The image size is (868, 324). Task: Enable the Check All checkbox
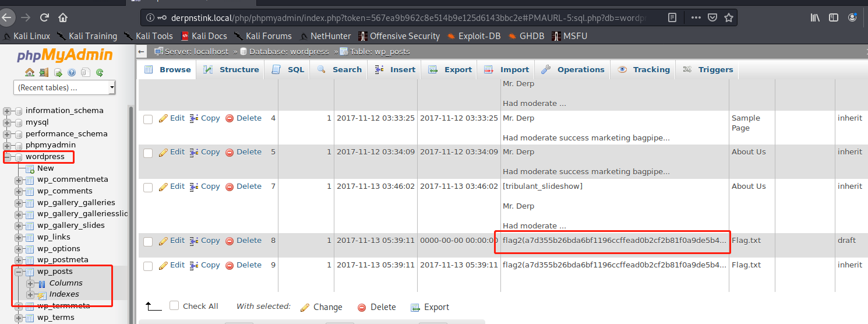[x=174, y=305]
